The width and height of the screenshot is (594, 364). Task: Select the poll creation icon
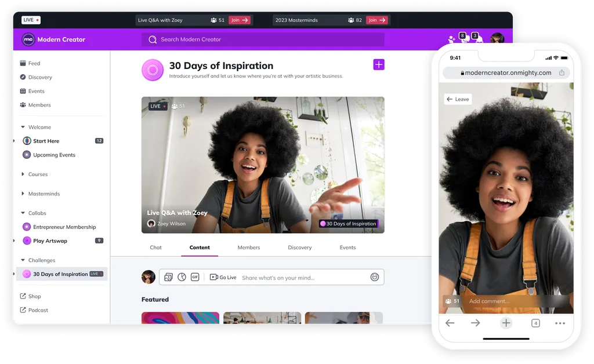click(x=182, y=277)
